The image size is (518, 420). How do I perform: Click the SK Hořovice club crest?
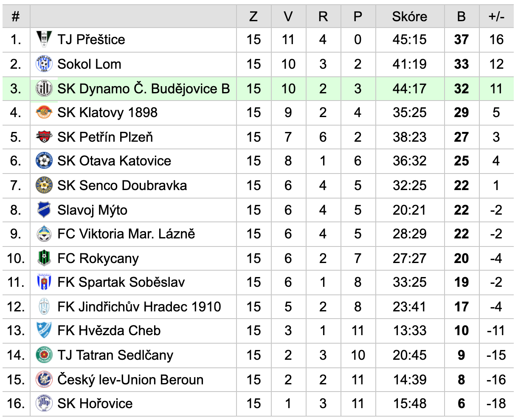tap(44, 403)
